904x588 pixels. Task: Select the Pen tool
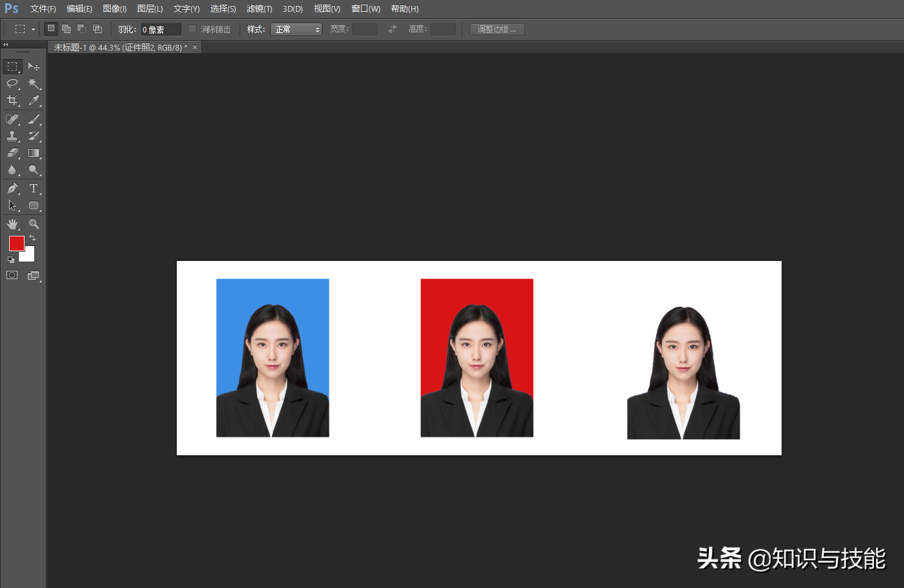(12, 188)
